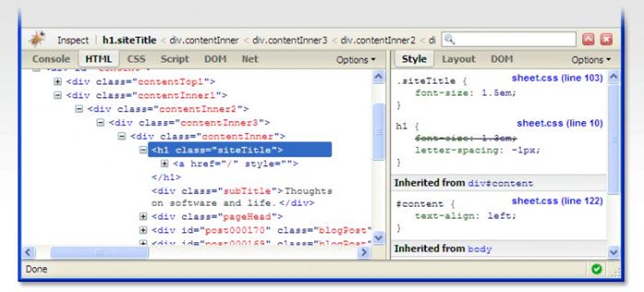
Task: Expand the contentTop1 div node
Action: (57, 81)
